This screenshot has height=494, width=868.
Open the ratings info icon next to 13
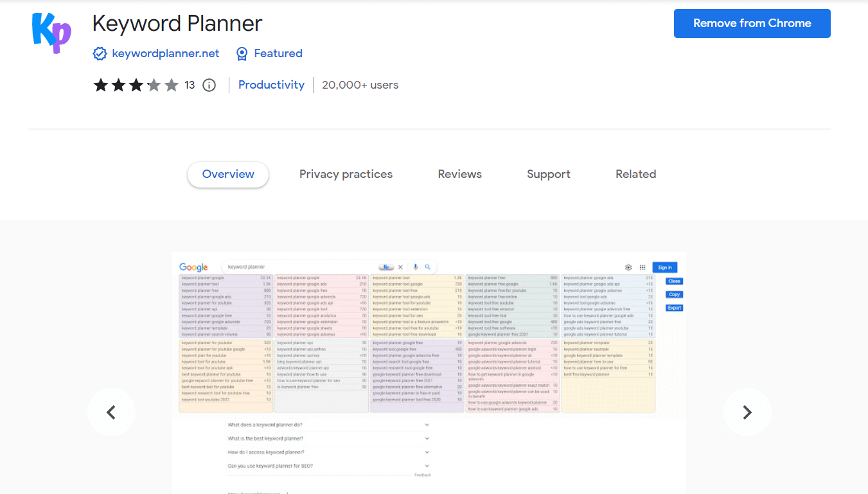click(209, 85)
